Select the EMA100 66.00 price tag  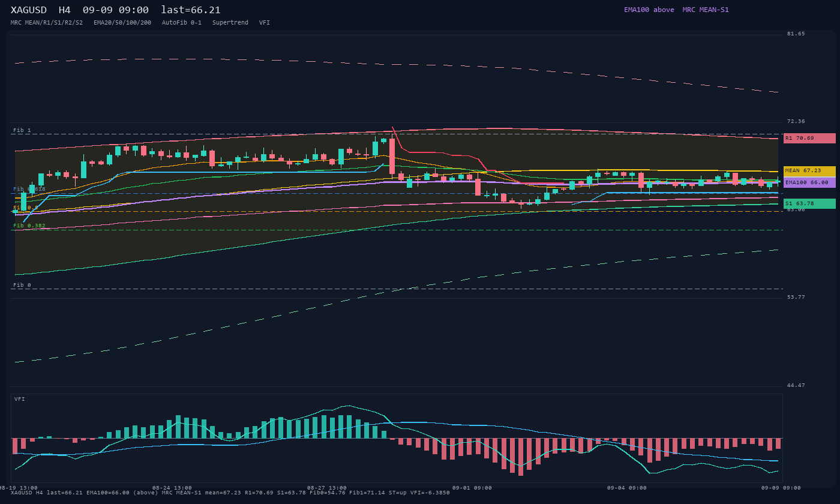(809, 182)
